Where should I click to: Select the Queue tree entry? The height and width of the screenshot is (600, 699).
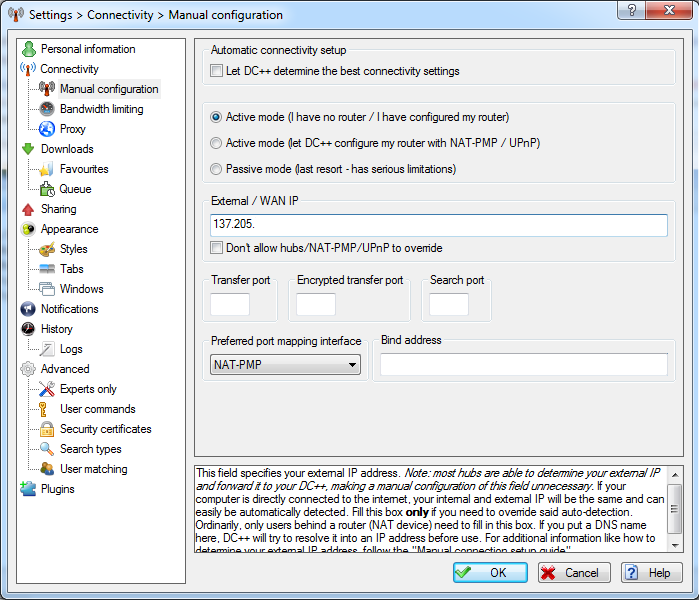pyautogui.click(x=75, y=189)
